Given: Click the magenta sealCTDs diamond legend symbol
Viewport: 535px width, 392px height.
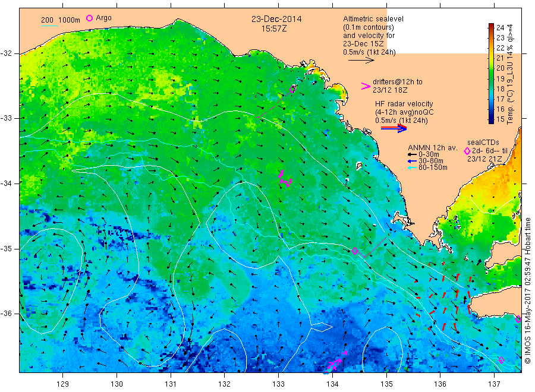Looking at the screenshot, I should [467, 151].
